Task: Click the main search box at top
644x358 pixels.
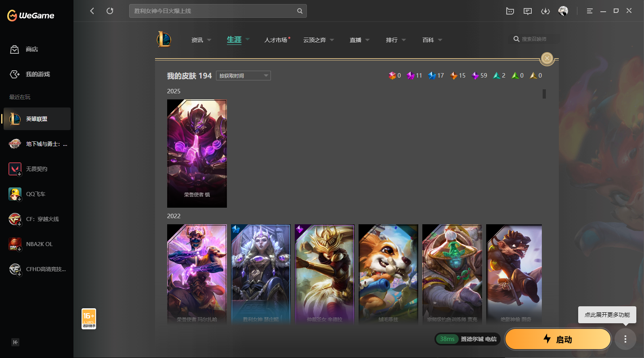Action: point(218,11)
